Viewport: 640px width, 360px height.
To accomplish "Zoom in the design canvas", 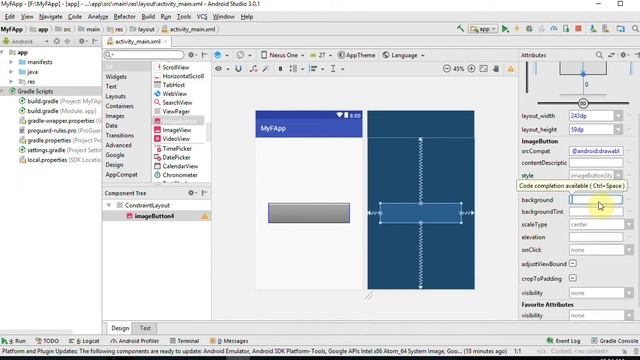I will (471, 69).
